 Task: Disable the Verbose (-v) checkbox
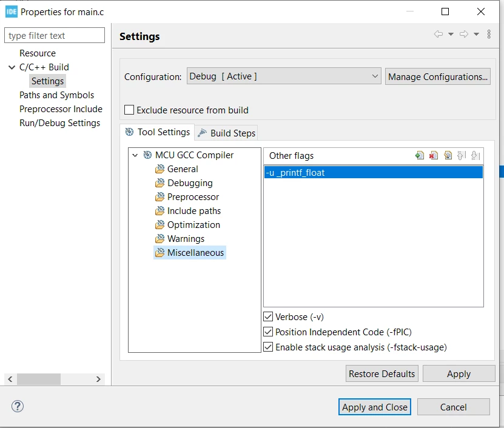click(x=268, y=316)
